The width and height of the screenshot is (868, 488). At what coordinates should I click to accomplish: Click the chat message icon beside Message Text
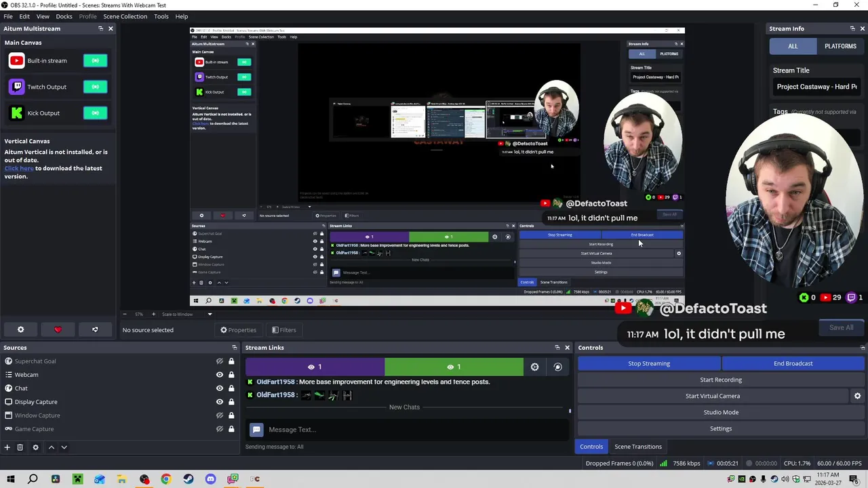point(256,430)
